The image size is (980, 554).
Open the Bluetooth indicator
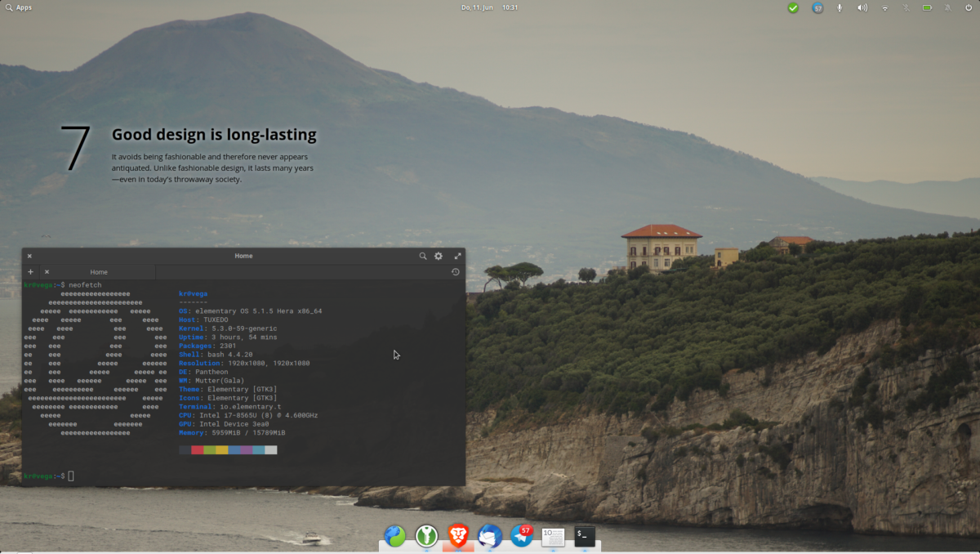click(906, 7)
